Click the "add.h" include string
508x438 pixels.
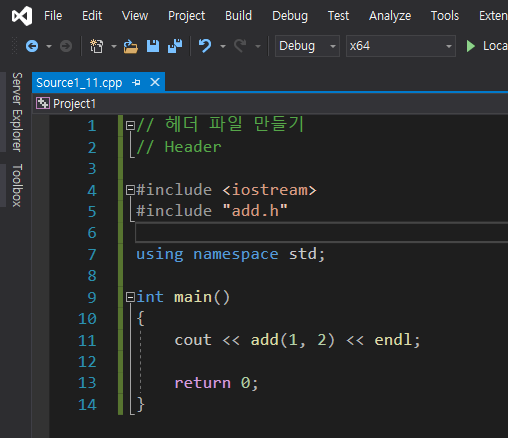click(x=255, y=211)
